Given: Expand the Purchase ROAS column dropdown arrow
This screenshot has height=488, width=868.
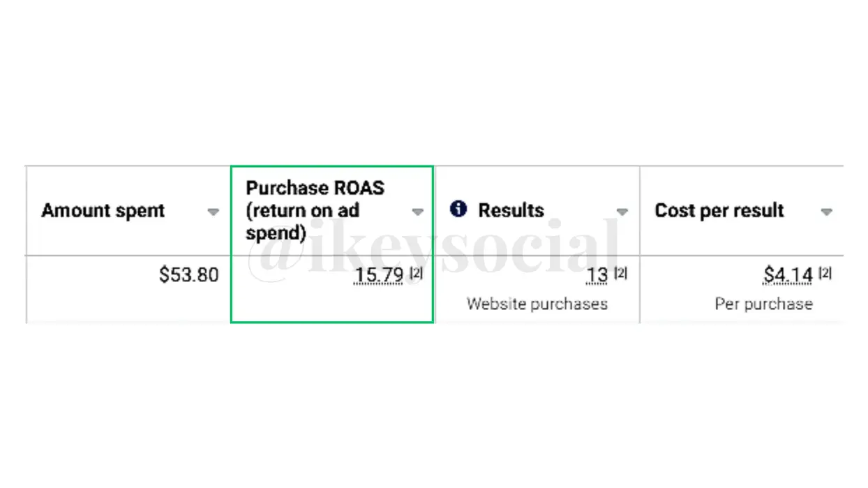Looking at the screenshot, I should tap(417, 212).
